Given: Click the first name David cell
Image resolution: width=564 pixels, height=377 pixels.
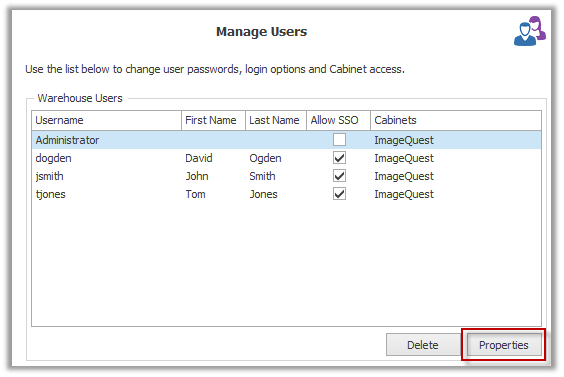Looking at the screenshot, I should pyautogui.click(x=199, y=158).
